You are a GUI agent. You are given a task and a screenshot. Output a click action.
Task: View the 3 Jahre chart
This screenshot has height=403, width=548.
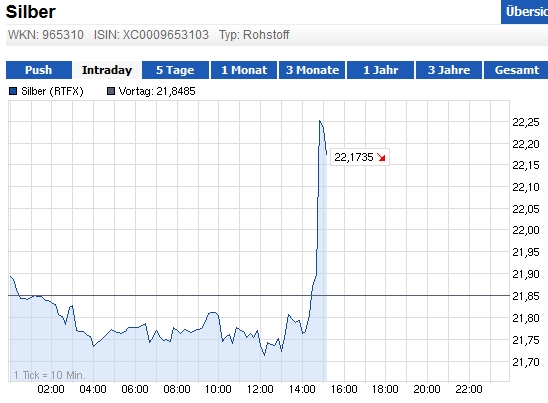tap(449, 70)
